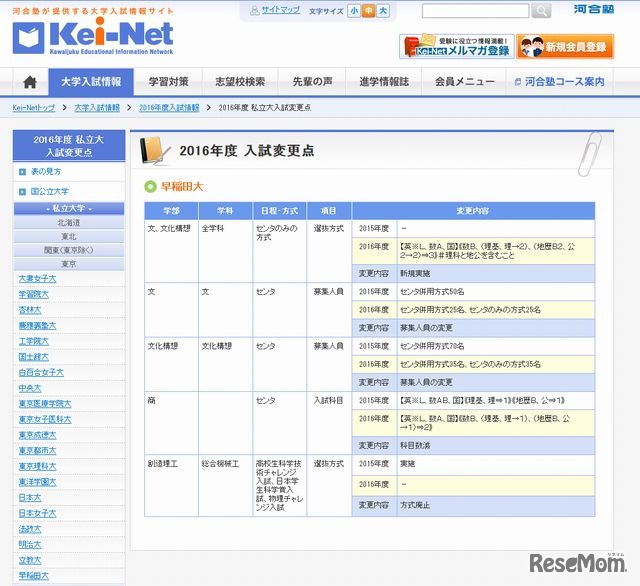Screen dimensions: 640x586
Task: Expand the 関東(東京除く) region section
Action: tap(69, 251)
